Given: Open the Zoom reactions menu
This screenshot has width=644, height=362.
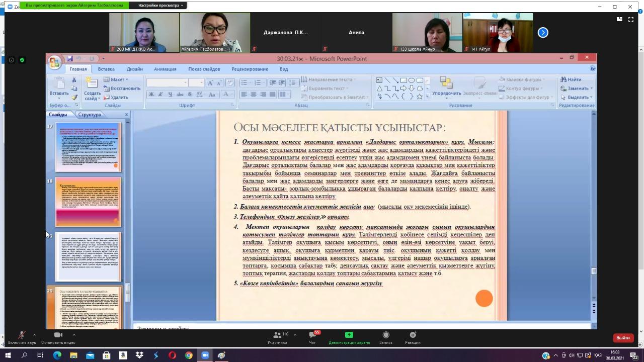Looking at the screenshot, I should [413, 335].
